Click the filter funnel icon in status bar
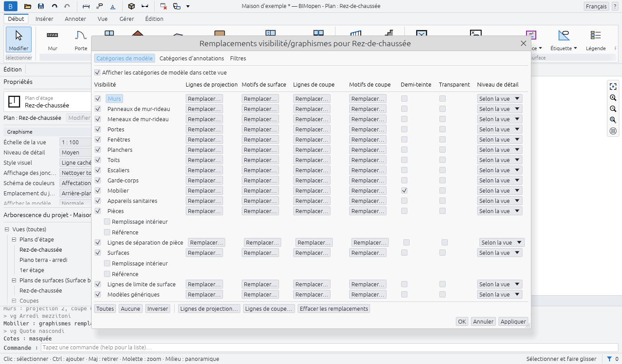 (610, 359)
